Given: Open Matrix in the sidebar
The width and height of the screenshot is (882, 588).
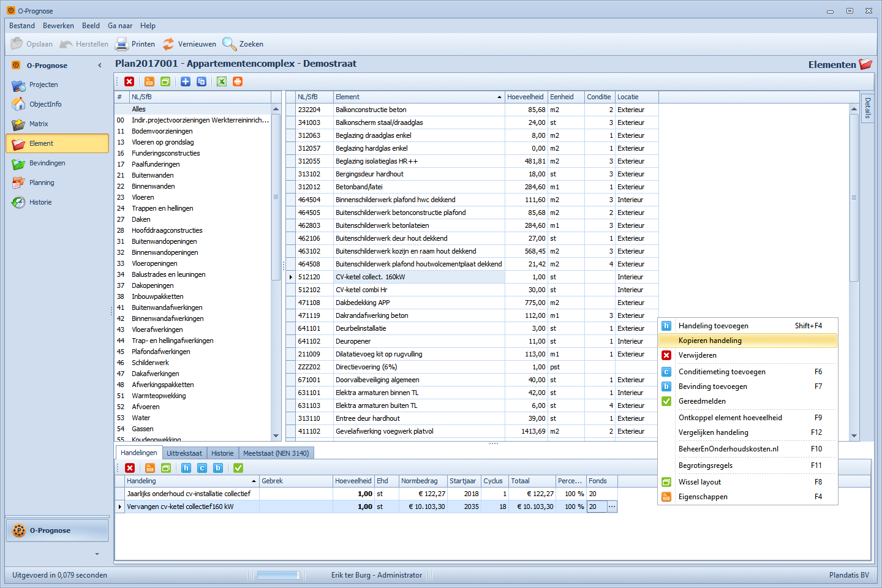Looking at the screenshot, I should pos(57,124).
